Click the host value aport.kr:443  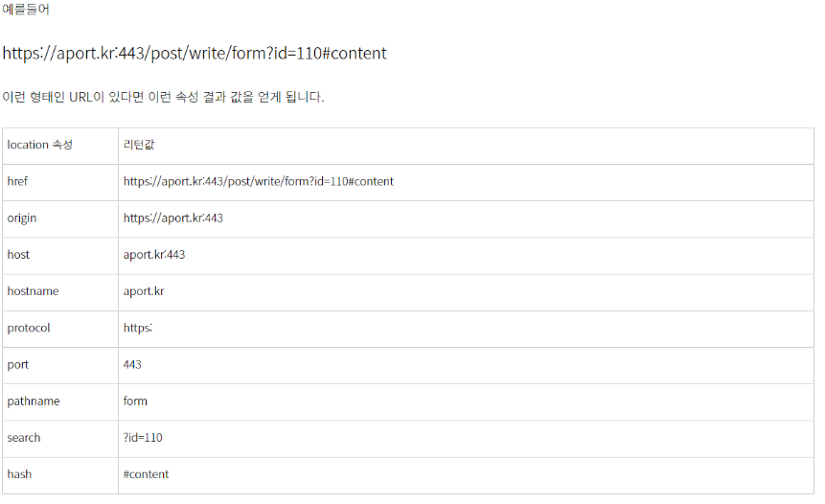pyautogui.click(x=154, y=255)
